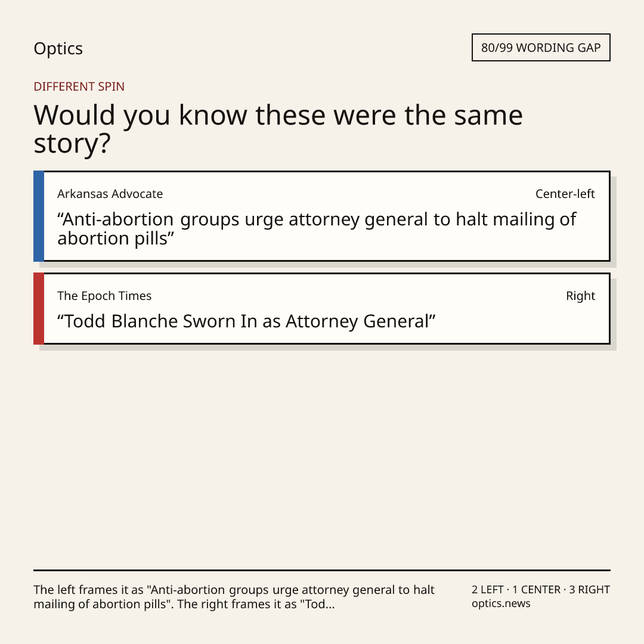Open the Arkansas Advocate story card
Viewport: 644px width, 644px height.
pos(322,216)
